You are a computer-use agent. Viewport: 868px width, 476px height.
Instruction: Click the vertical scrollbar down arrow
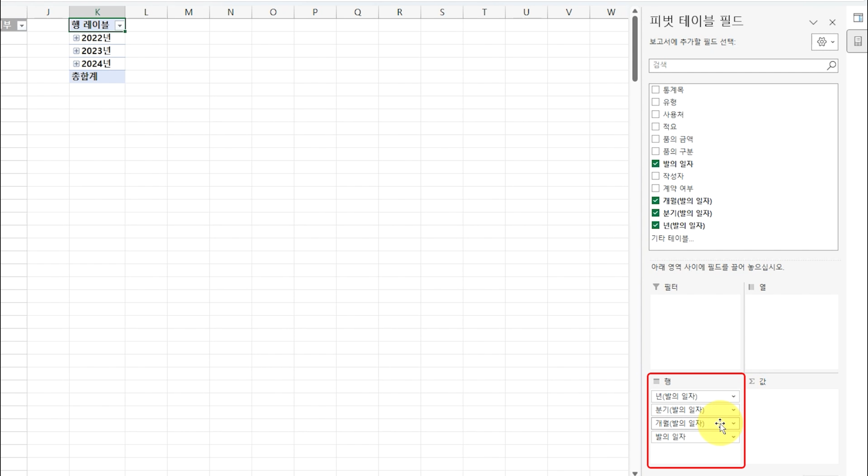[x=635, y=473]
